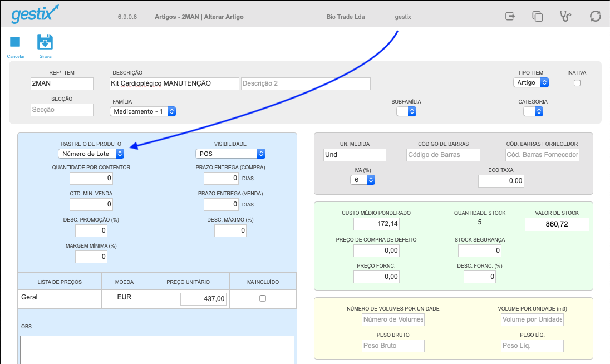Click Cód. Barras Fornecedor field
The height and width of the screenshot is (364, 610).
coord(542,155)
